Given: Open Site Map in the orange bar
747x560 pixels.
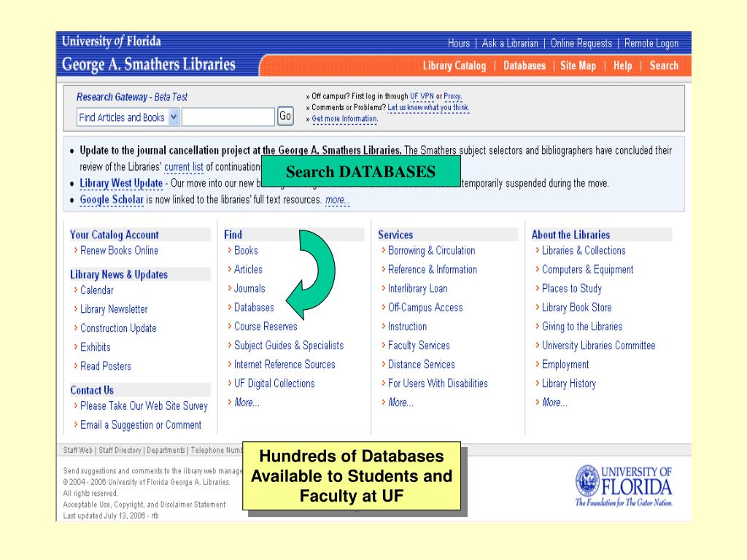Looking at the screenshot, I should 578,66.
